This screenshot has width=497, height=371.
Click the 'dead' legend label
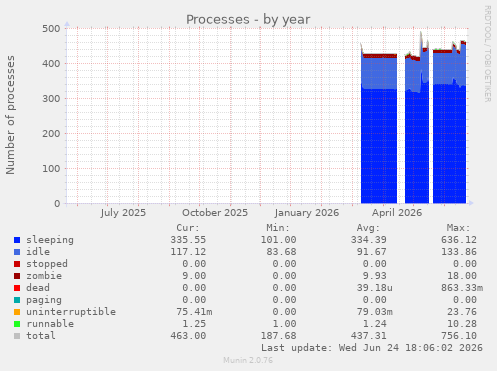[38, 288]
